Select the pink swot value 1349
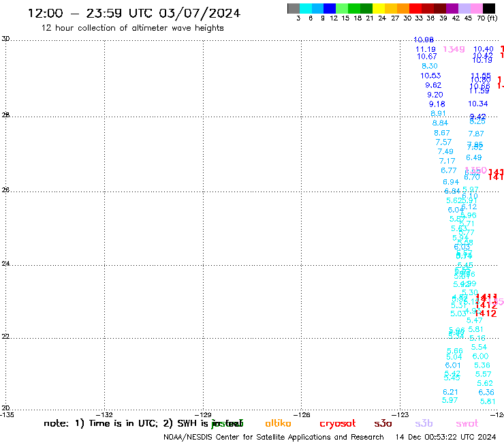This screenshot has width=504, height=443. tap(454, 49)
